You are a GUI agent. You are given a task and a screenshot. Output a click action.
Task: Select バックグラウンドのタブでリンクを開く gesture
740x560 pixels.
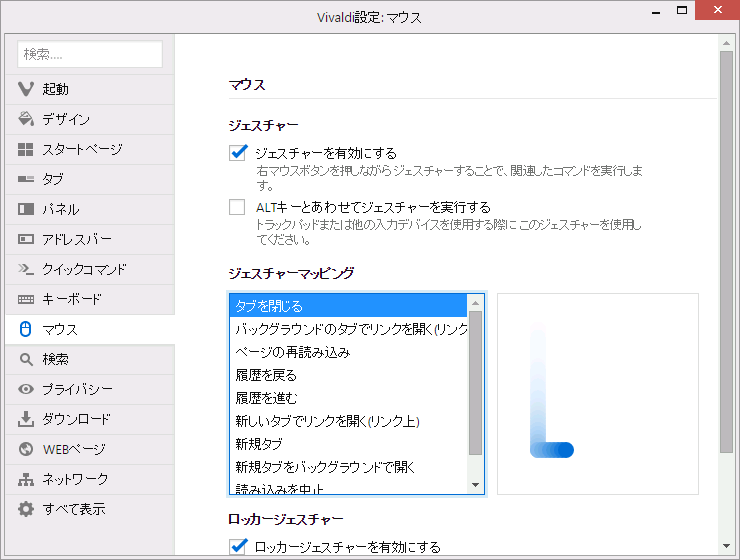click(x=348, y=329)
